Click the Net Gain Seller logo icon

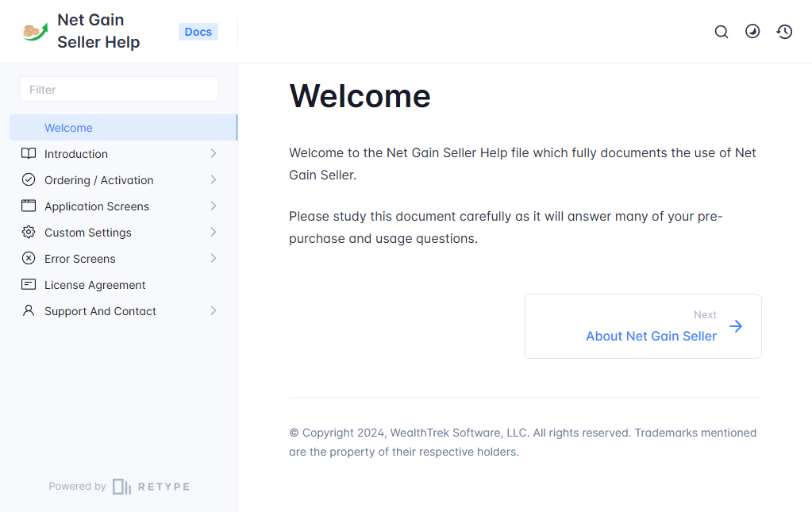[x=35, y=32]
